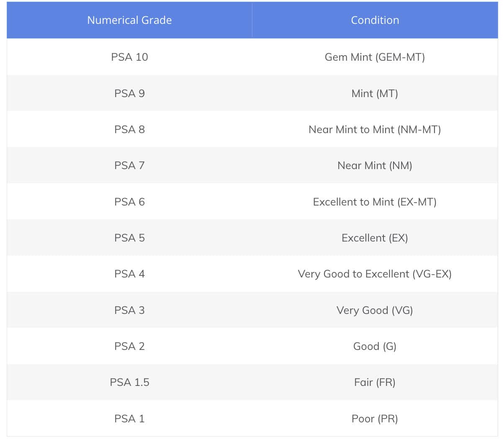Click the Fair (FR) condition text
Image resolution: width=504 pixels, height=442 pixels.
(x=375, y=382)
